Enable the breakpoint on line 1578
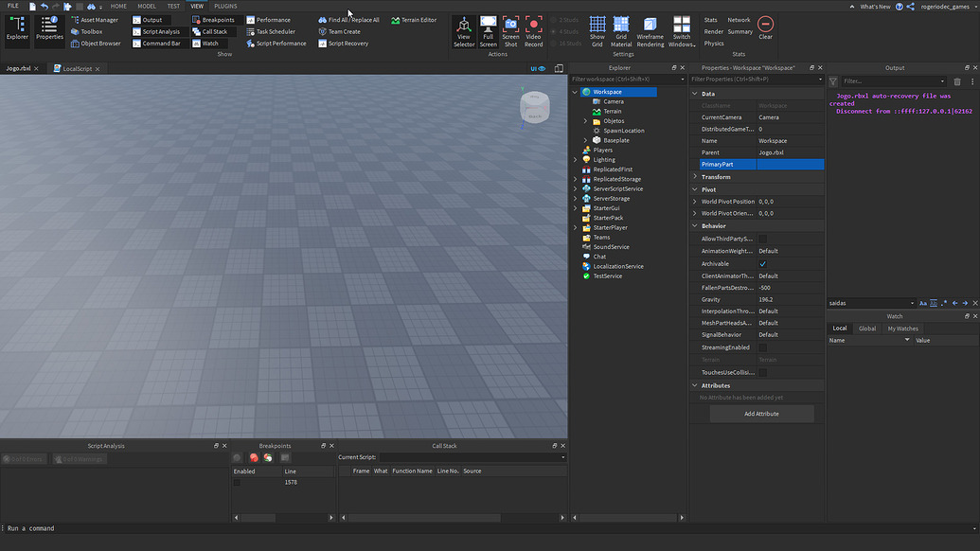Viewport: 980px width, 551px height. point(237,481)
